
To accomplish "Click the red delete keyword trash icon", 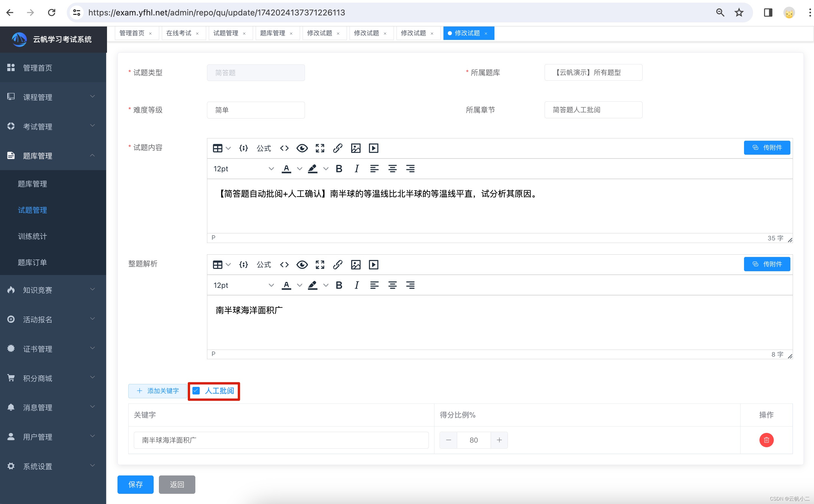I will tap(766, 440).
